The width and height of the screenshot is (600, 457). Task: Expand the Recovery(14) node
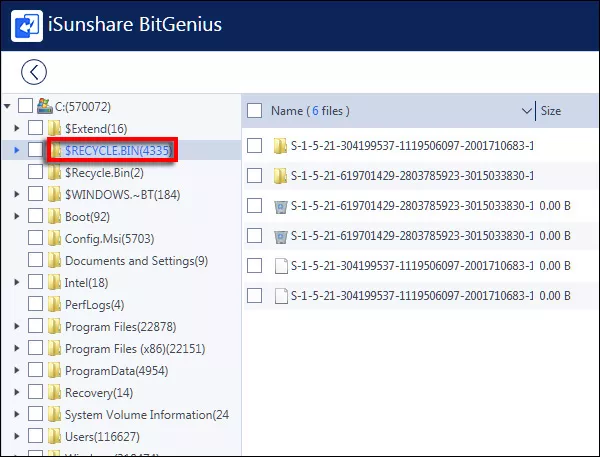pos(16,392)
